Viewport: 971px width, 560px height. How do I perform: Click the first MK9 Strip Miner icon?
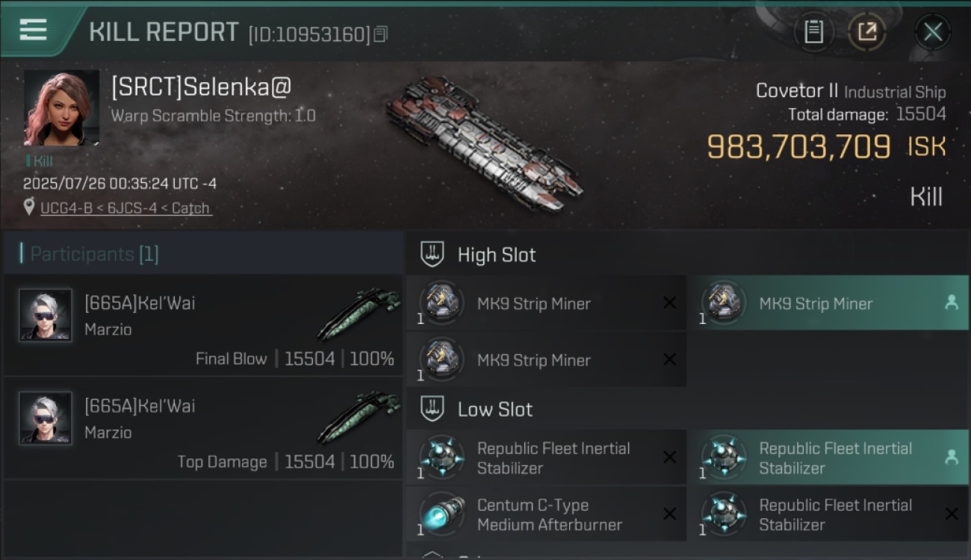coord(441,303)
